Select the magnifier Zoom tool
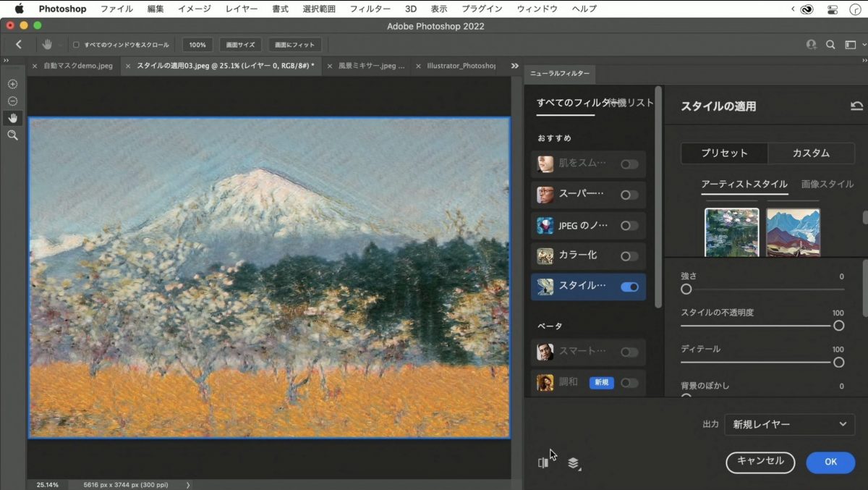The height and width of the screenshot is (490, 868). point(12,135)
